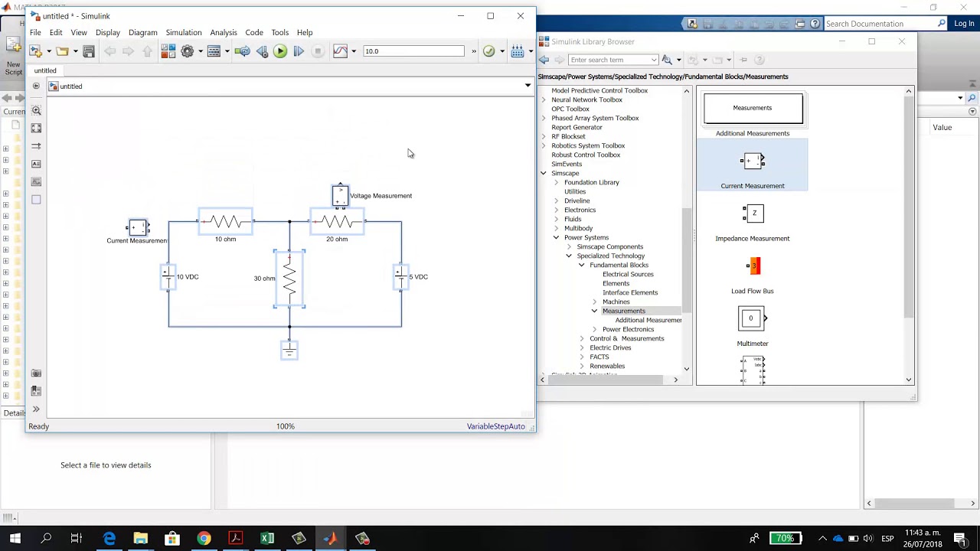
Task: Click the Image palette icon
Action: (36, 181)
